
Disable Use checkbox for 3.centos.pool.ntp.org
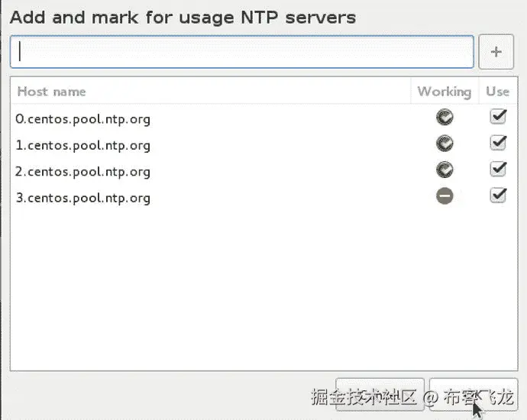pyautogui.click(x=498, y=195)
